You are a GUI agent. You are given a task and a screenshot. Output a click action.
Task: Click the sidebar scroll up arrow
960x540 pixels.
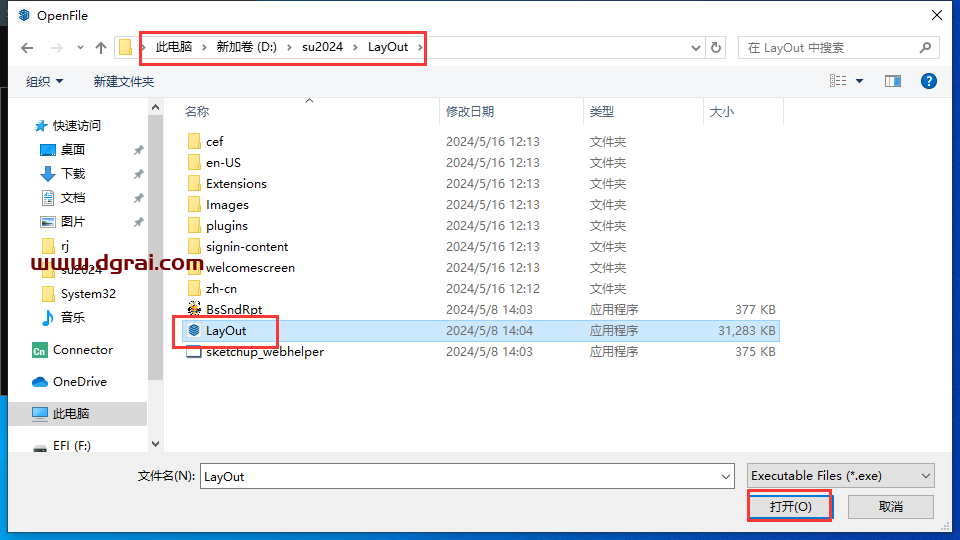coord(156,108)
